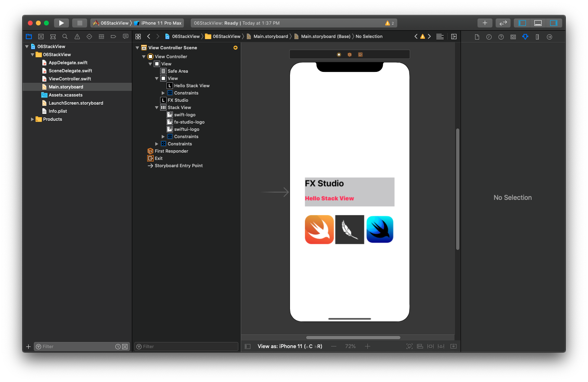Viewport: 588px width, 382px height.
Task: Show the Connections inspector
Action: 549,37
